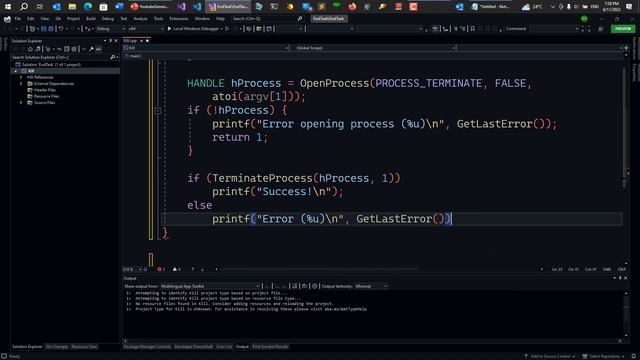
Task: Click the Solution Explorer Home icon
Action: [30, 49]
